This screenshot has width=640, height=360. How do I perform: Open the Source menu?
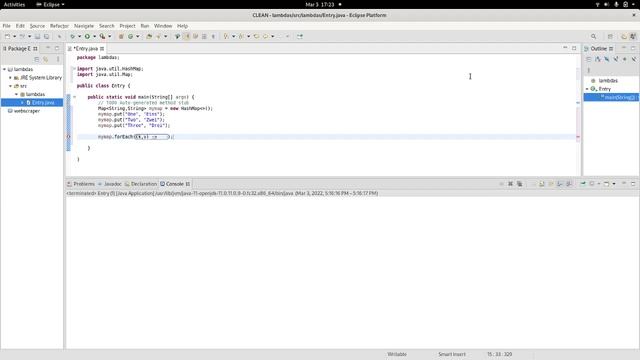tap(37, 26)
